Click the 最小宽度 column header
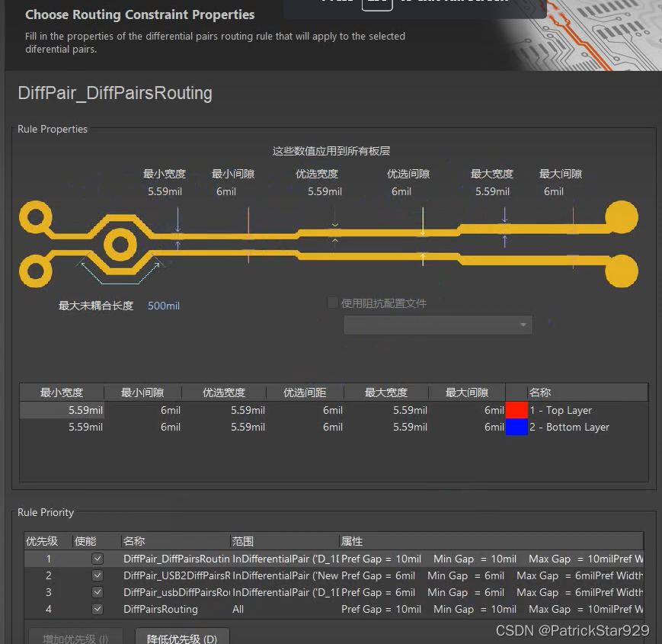 62,392
